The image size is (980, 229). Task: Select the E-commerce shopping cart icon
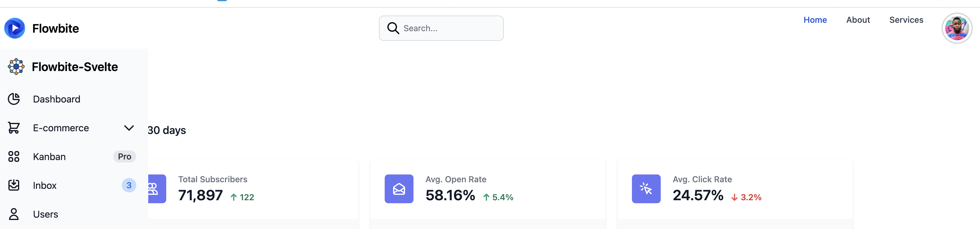point(14,128)
